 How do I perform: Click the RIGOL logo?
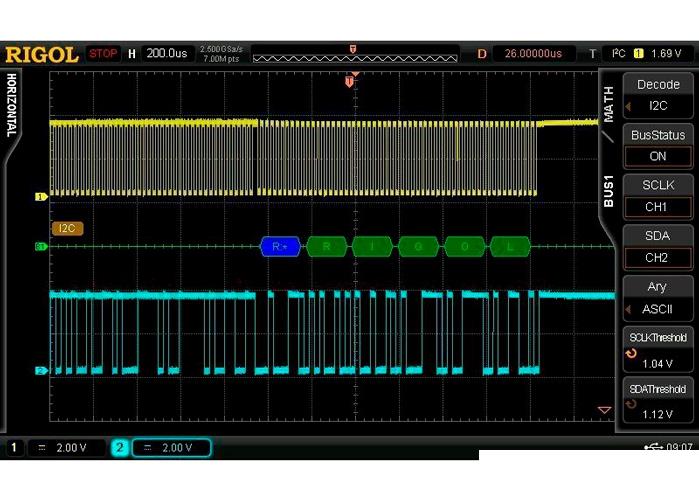(x=42, y=53)
